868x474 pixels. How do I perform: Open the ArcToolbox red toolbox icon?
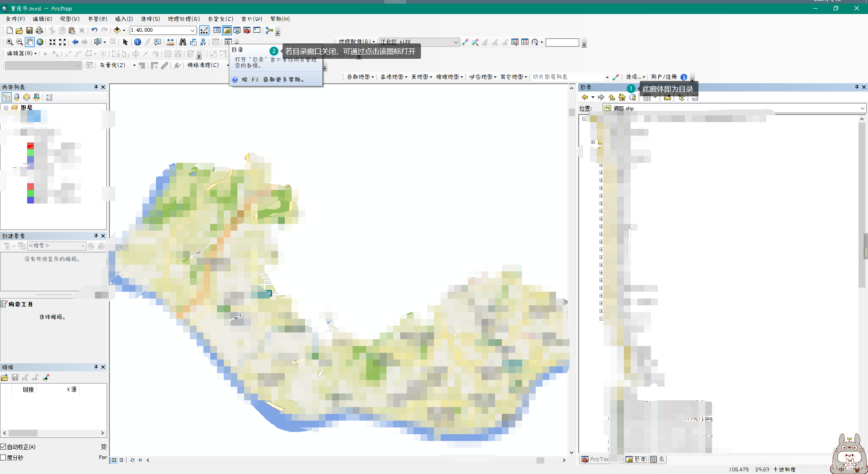point(247,30)
